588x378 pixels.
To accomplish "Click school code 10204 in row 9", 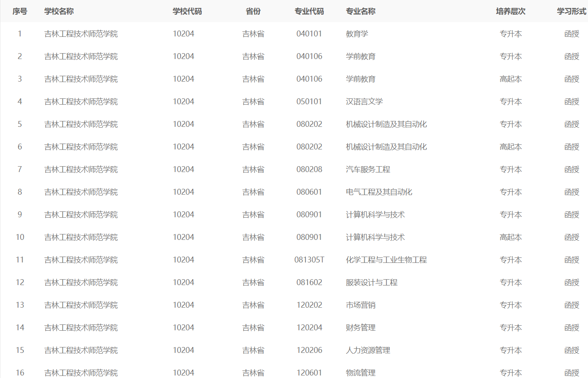I will [184, 215].
